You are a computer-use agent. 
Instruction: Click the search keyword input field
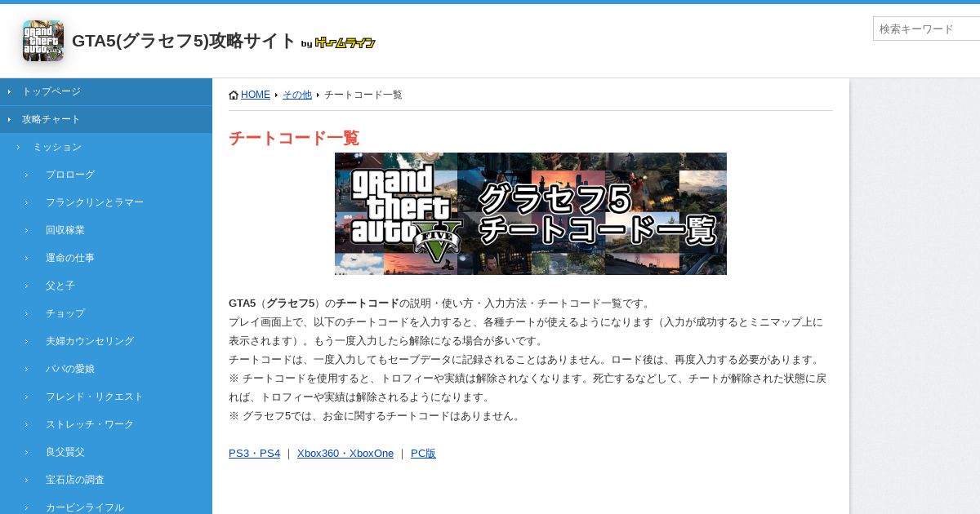tap(926, 29)
